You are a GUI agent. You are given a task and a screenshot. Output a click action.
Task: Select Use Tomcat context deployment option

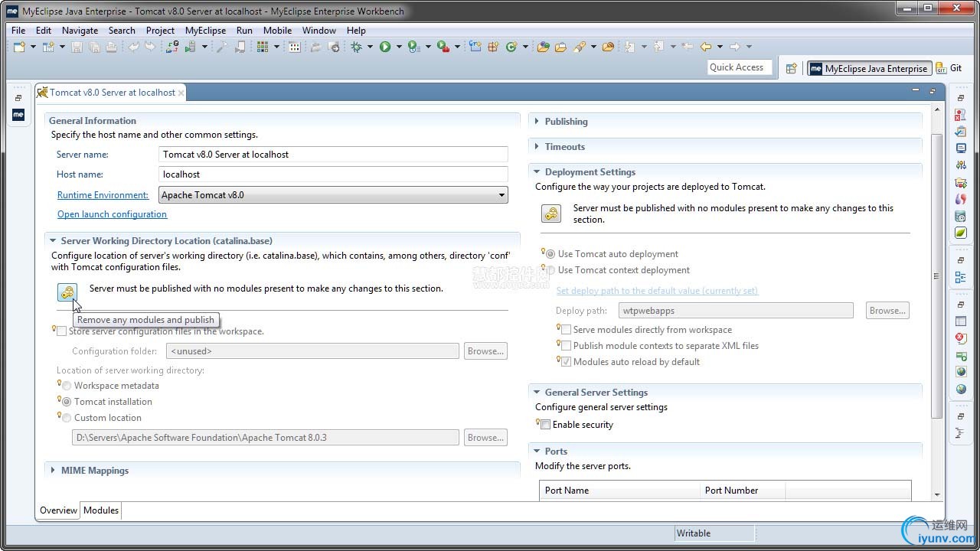pyautogui.click(x=550, y=270)
